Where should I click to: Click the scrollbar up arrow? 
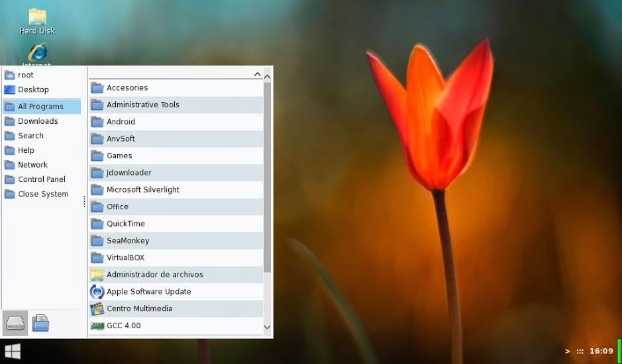click(x=268, y=77)
